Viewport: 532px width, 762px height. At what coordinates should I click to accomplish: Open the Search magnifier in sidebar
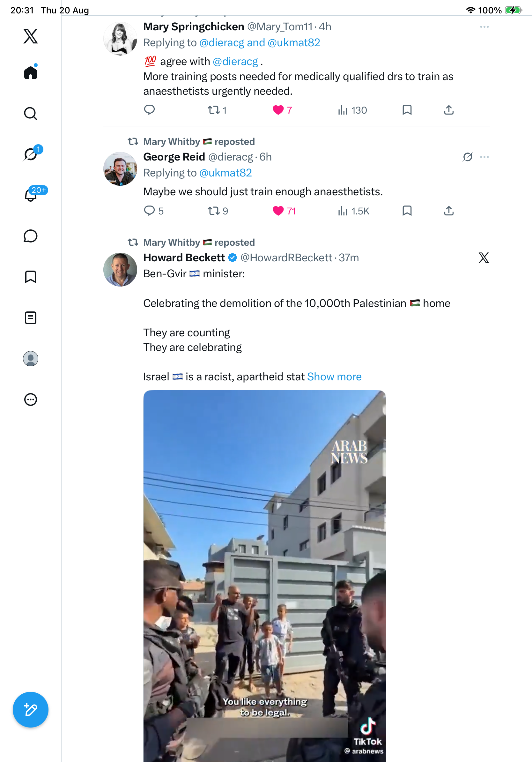click(x=31, y=114)
